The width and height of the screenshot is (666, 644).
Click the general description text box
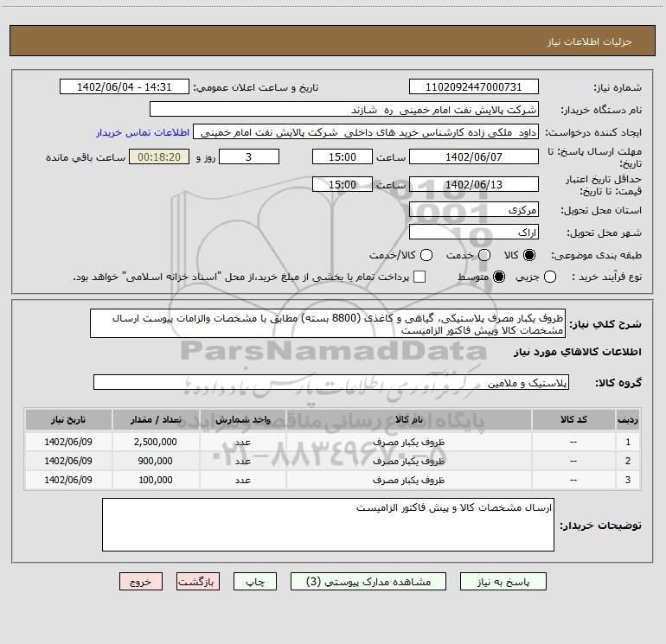[328, 324]
